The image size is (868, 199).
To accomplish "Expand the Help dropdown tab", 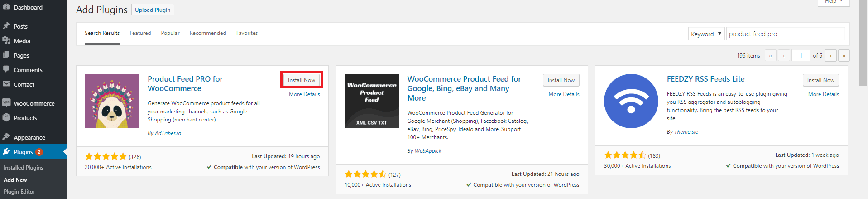I will [x=833, y=2].
